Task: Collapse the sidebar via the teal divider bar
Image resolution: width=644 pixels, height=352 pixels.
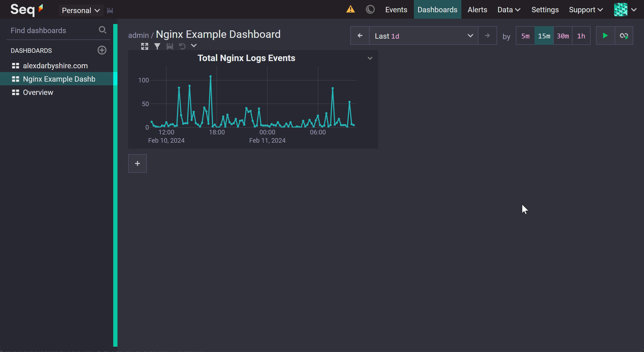Action: (115, 185)
